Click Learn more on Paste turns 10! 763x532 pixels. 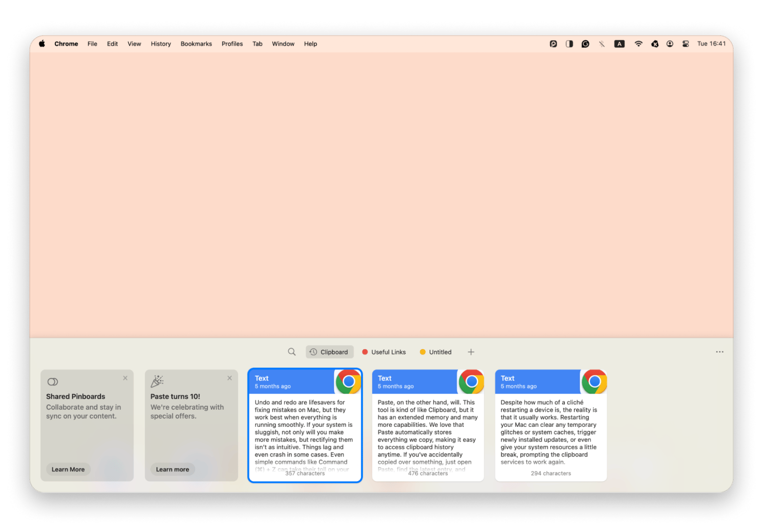click(172, 469)
